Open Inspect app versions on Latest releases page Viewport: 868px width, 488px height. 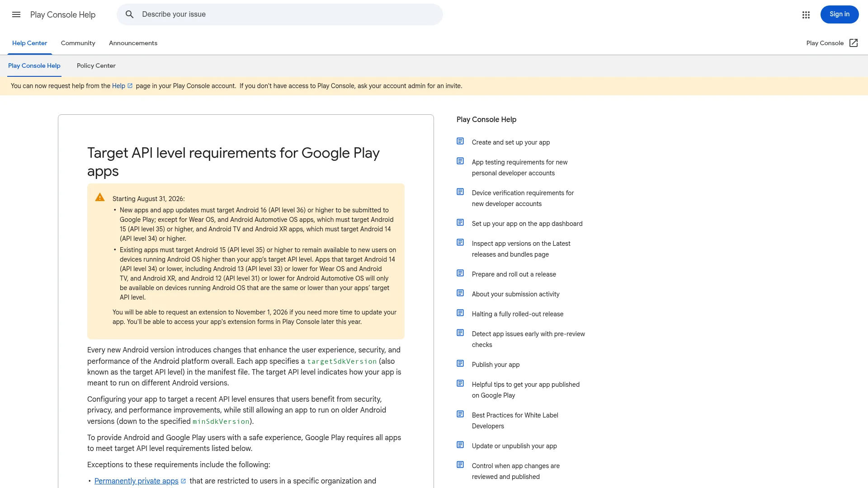[x=521, y=249]
